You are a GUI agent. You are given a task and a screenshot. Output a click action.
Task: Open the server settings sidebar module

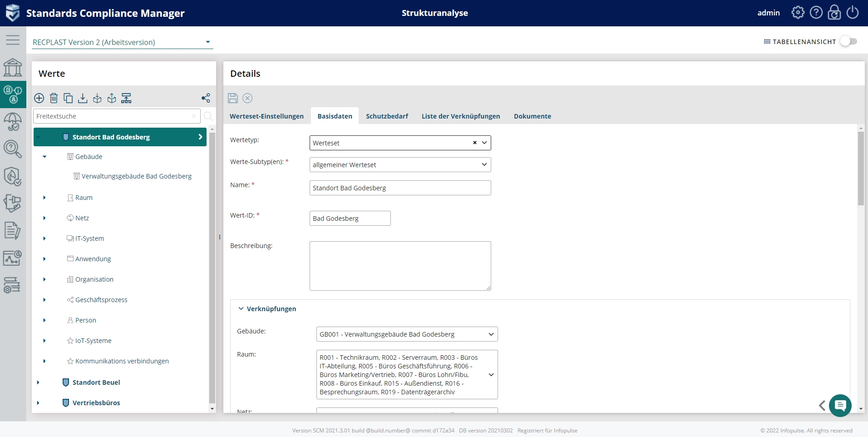[x=13, y=285]
